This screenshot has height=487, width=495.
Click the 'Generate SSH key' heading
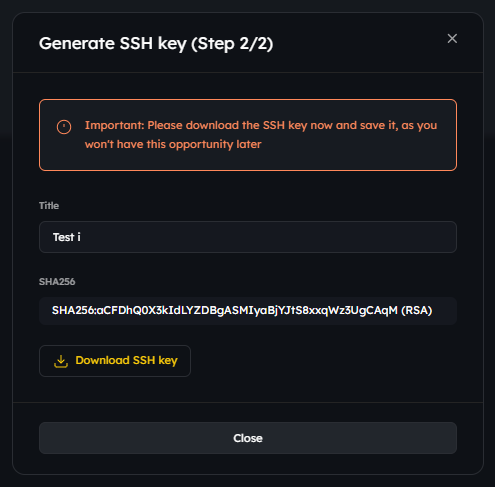[x=113, y=43]
